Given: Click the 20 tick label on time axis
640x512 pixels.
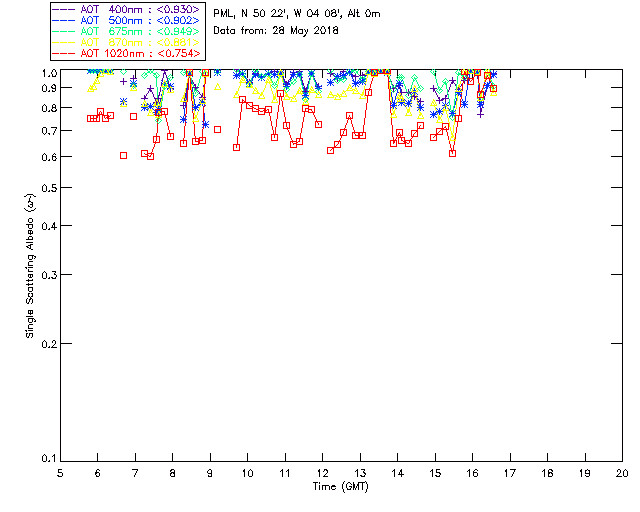Looking at the screenshot, I should click(x=622, y=472).
